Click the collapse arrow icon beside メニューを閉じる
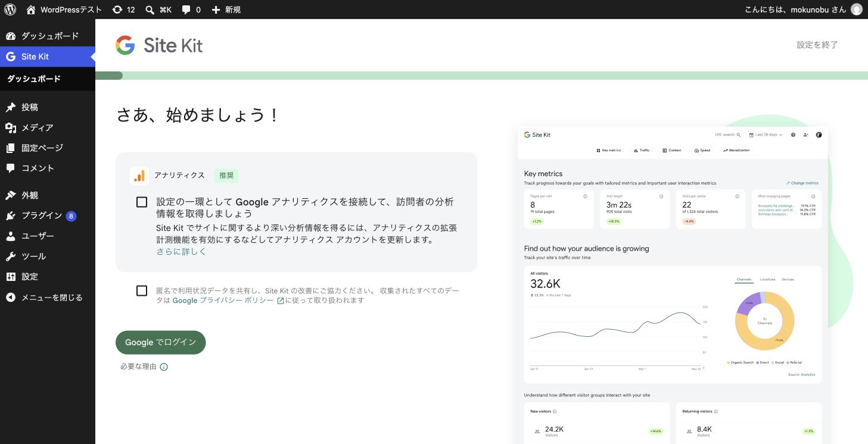The height and width of the screenshot is (444, 868). (x=11, y=297)
